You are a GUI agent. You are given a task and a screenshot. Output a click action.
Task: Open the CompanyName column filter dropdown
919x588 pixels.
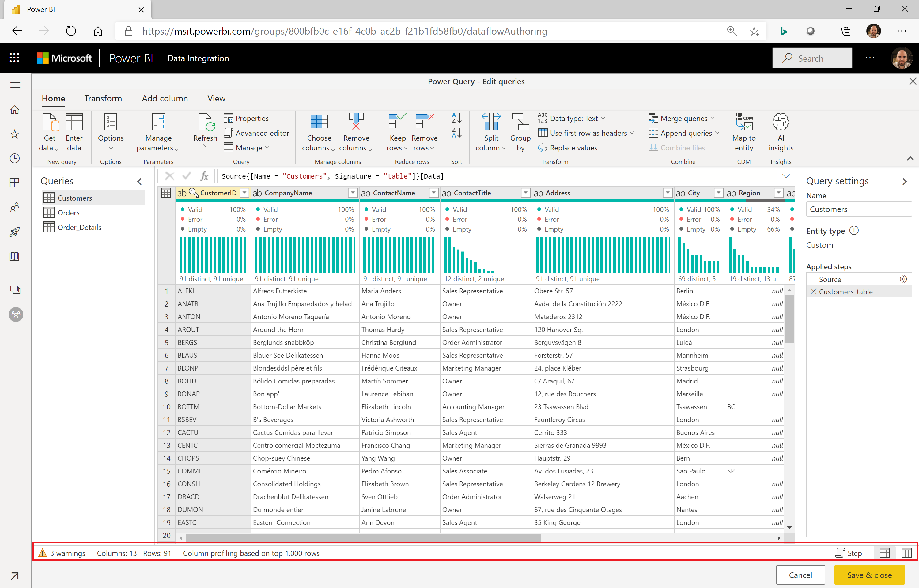tap(353, 193)
